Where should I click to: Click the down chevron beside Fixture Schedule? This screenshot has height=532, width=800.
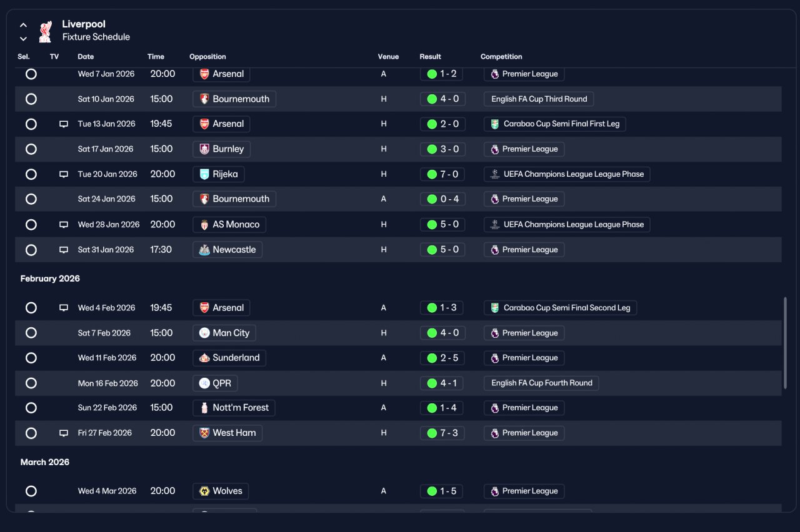23,39
